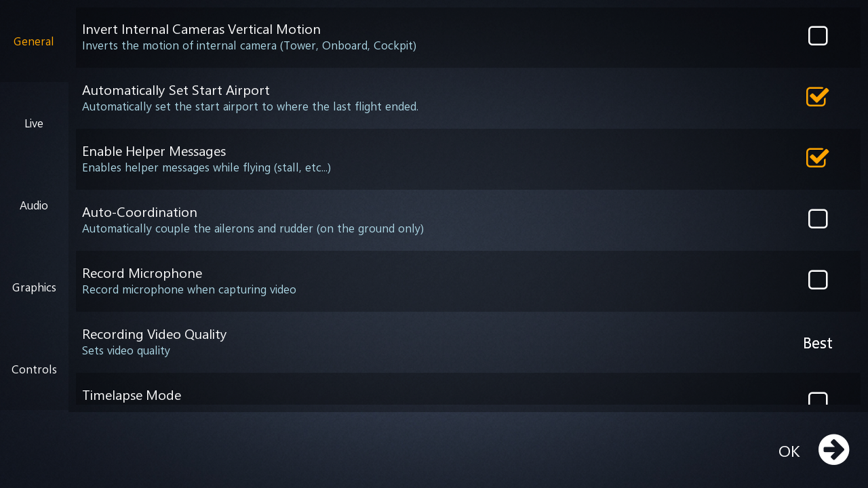Go to the Controls tab
Viewport: 868px width, 488px height.
[34, 369]
